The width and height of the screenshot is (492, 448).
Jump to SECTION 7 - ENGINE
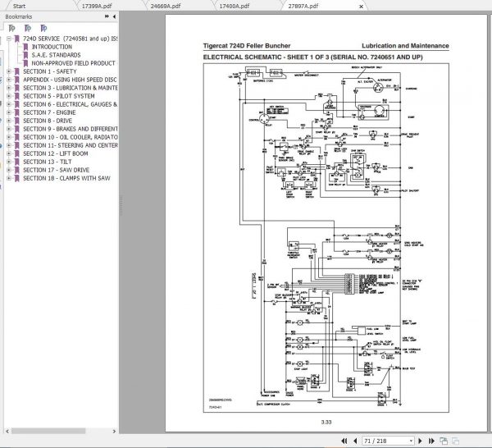tap(49, 112)
